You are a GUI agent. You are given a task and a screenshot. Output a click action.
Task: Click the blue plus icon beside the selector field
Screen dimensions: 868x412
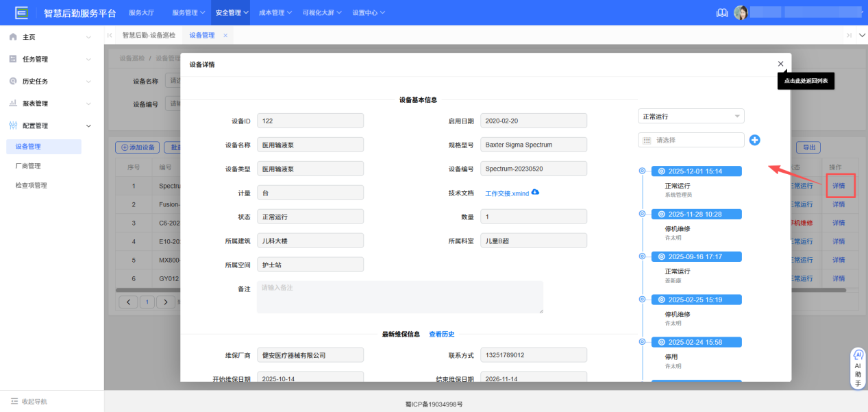coord(754,140)
